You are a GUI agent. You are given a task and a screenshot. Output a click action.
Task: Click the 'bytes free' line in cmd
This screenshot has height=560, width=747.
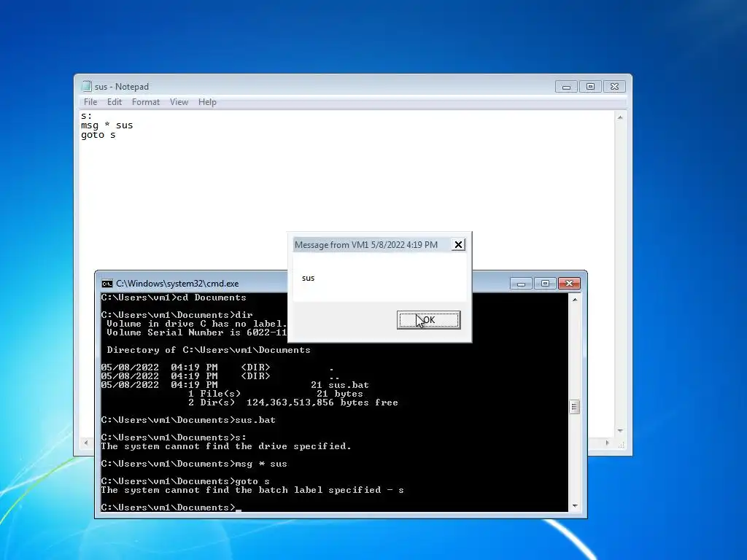(x=293, y=402)
